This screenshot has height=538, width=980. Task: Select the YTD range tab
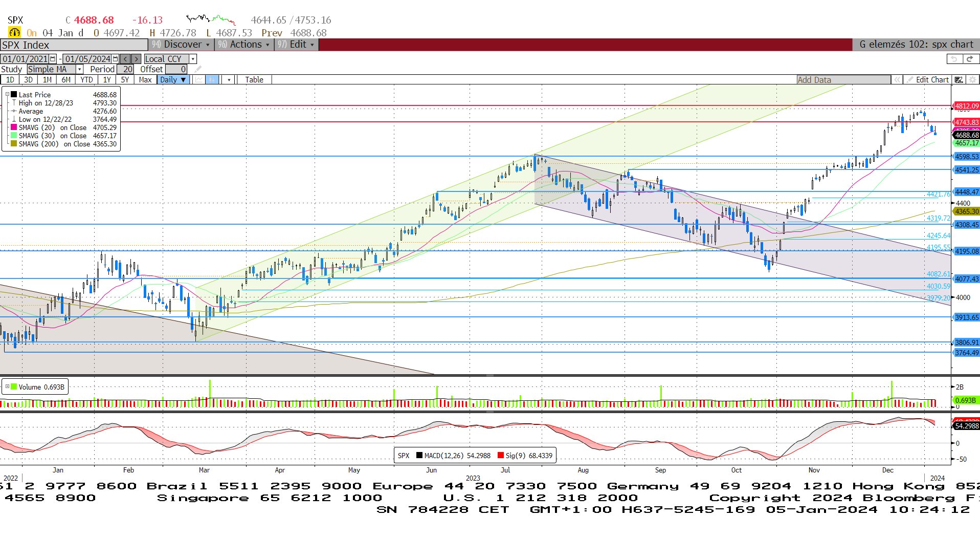[86, 79]
